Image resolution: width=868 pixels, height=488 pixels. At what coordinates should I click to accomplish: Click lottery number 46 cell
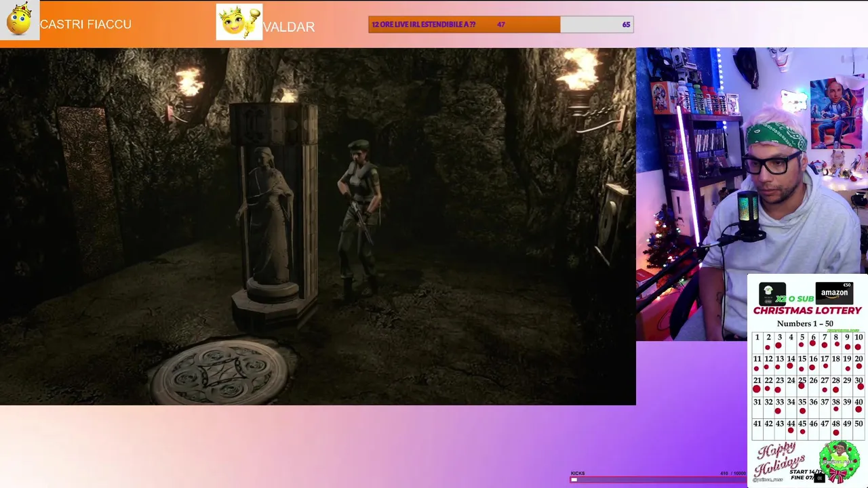click(813, 428)
